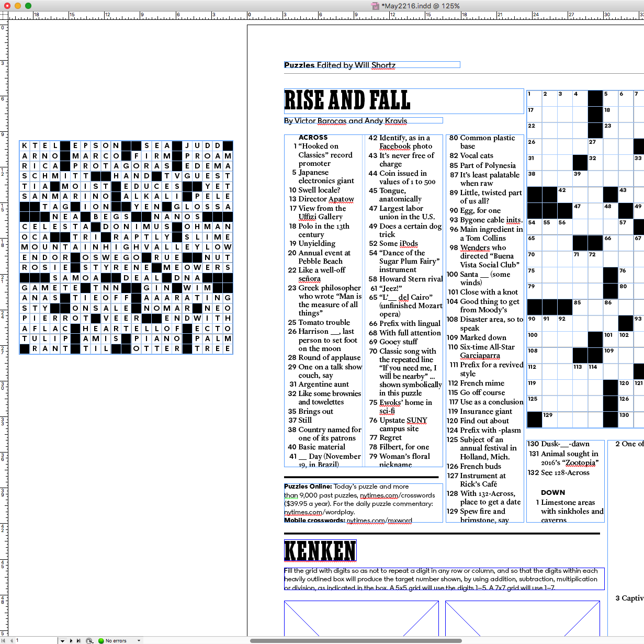The width and height of the screenshot is (644, 644).
Task: Click the next page arrow icon
Action: pyautogui.click(x=71, y=640)
